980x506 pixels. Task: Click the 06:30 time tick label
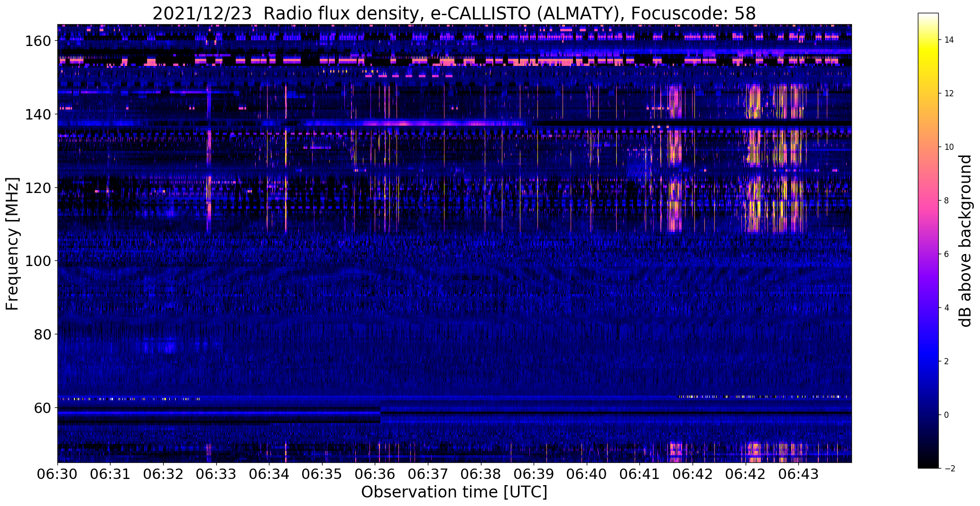coord(57,474)
